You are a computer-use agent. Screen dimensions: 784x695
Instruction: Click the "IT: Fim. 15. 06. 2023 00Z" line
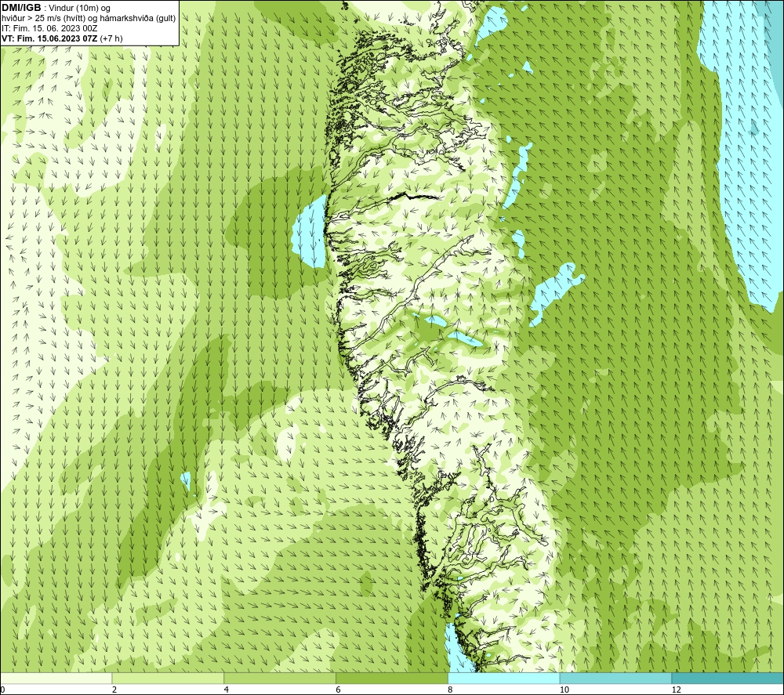pos(49,28)
